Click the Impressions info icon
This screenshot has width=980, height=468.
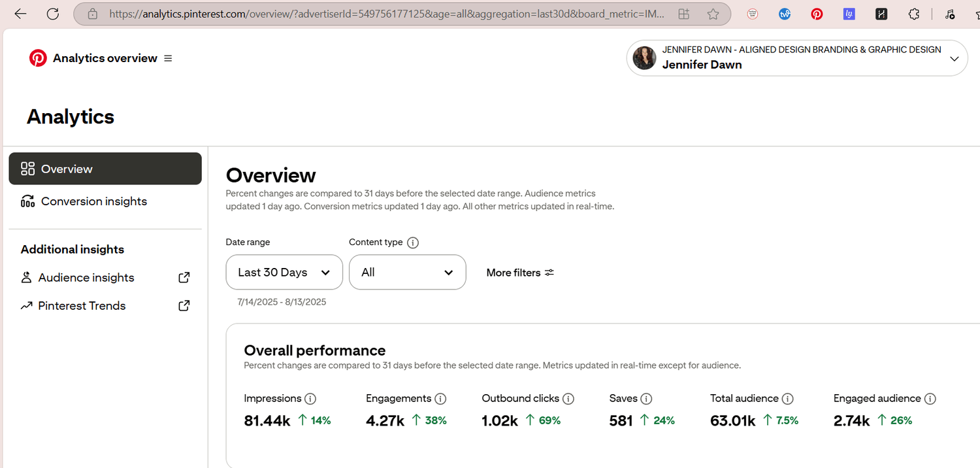[310, 399]
